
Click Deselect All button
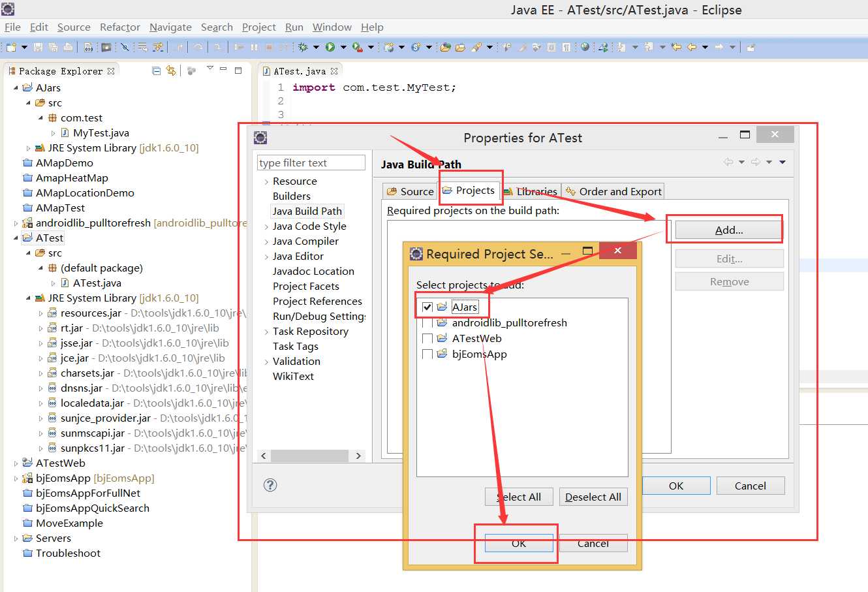coord(593,497)
